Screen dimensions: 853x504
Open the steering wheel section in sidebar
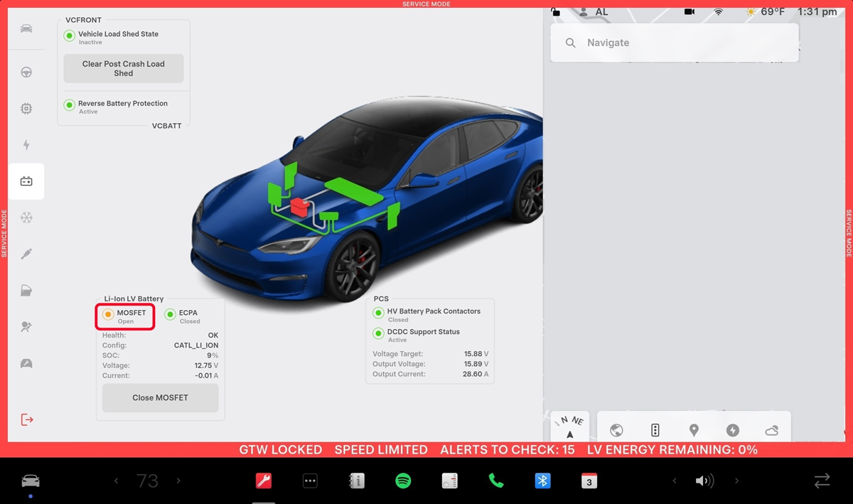[26, 72]
